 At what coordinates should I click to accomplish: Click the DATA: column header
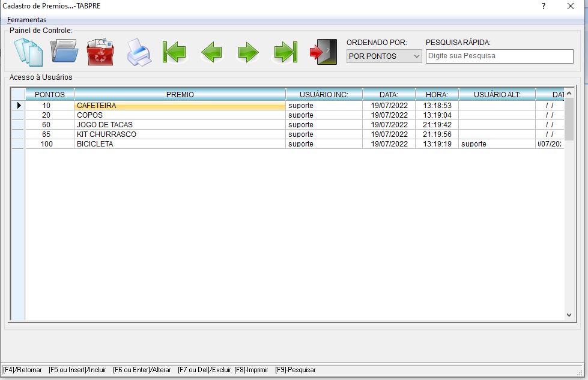389,94
